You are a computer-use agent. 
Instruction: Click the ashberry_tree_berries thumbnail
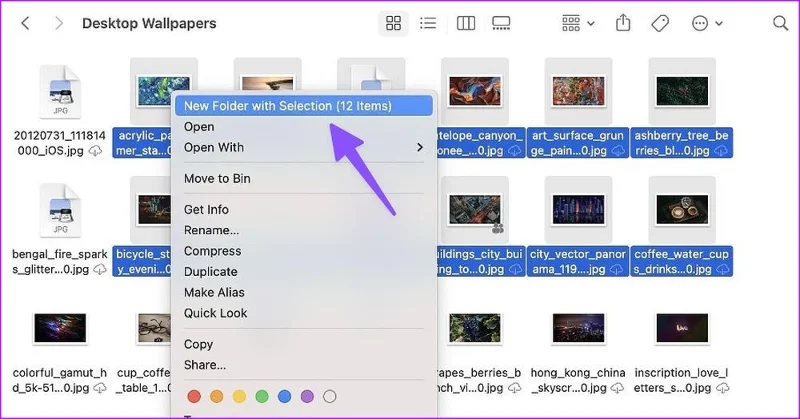click(x=682, y=91)
